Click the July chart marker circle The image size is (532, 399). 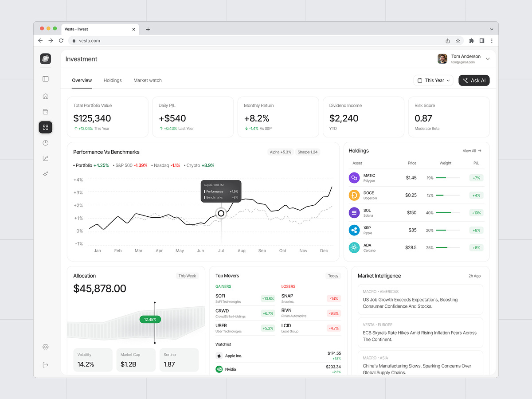point(221,213)
